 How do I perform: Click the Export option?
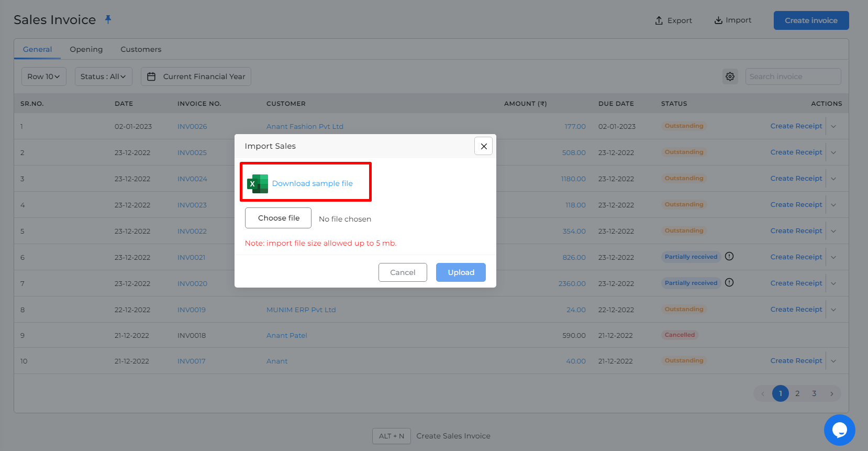673,20
